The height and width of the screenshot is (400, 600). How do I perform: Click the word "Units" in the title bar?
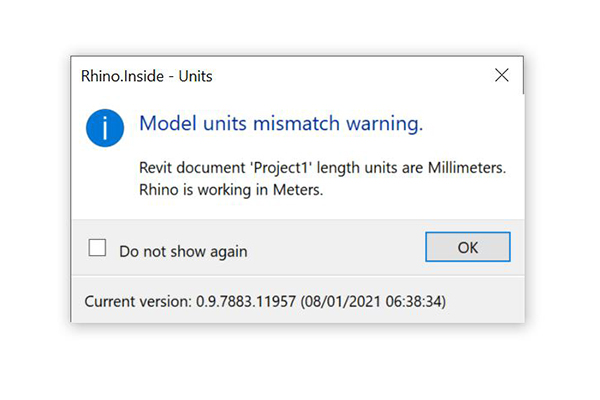[194, 76]
